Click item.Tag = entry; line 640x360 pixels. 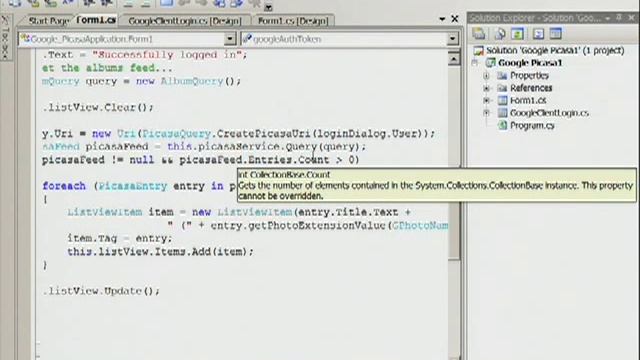point(120,238)
